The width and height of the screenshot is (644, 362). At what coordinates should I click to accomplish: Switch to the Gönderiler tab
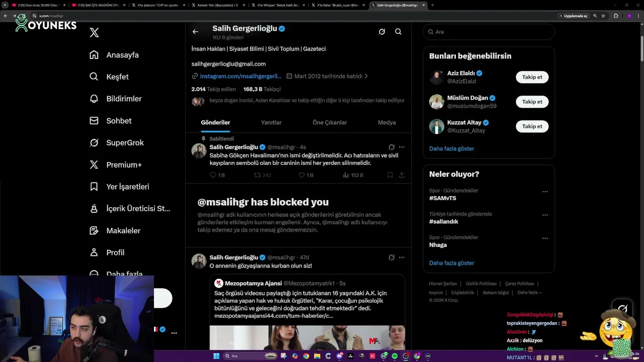pyautogui.click(x=215, y=122)
